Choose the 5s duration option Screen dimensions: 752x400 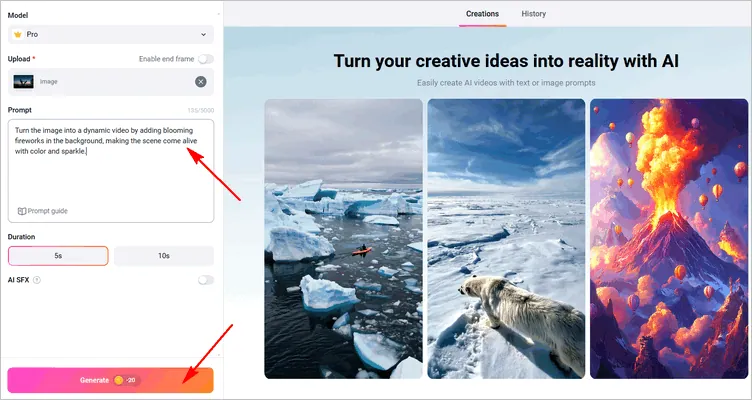(x=58, y=256)
